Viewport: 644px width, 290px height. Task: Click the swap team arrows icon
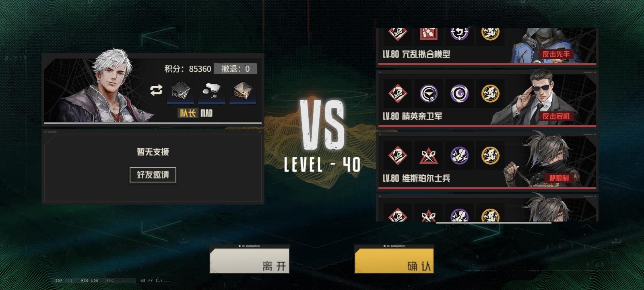point(156,90)
